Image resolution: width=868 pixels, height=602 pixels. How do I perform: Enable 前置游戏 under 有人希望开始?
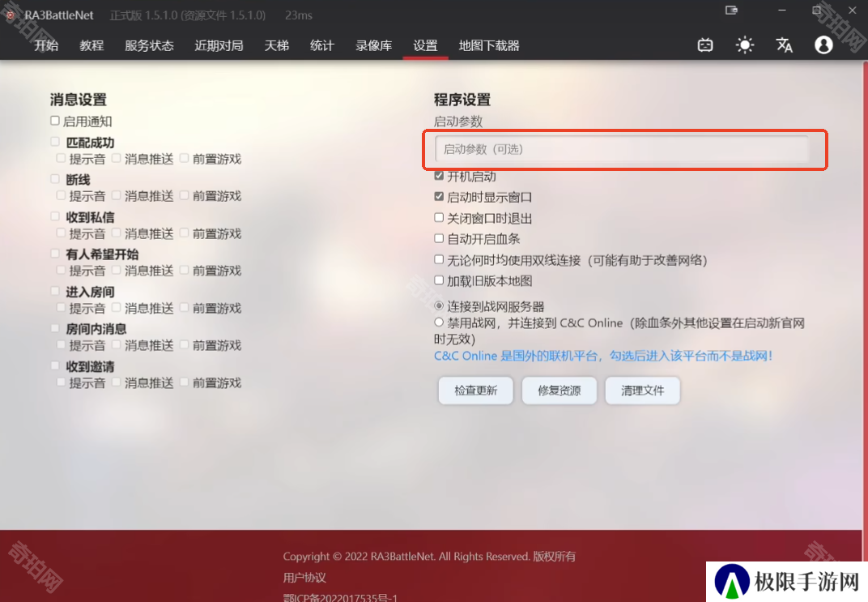tap(185, 271)
